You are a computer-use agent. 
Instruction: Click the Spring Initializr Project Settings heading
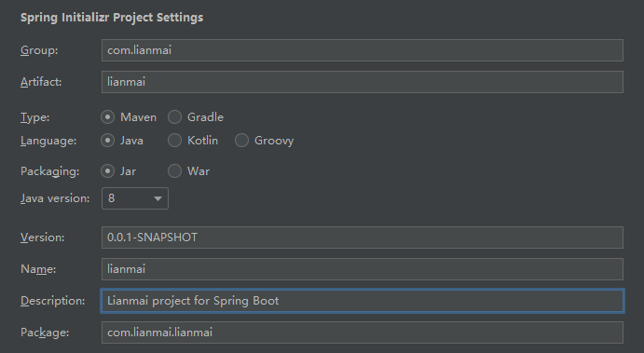pyautogui.click(x=112, y=18)
